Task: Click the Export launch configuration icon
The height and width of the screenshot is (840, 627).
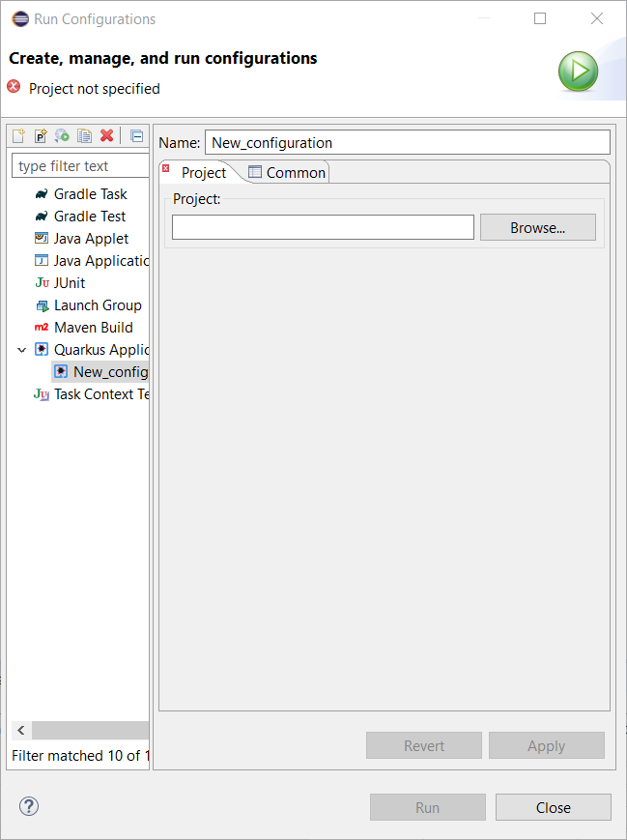Action: 63,136
